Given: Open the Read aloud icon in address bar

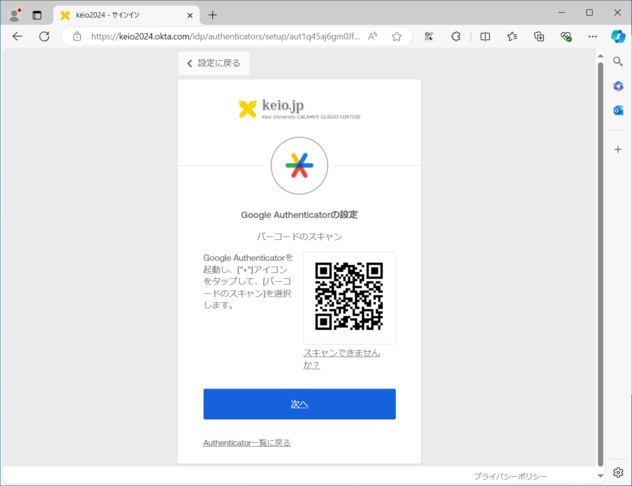Looking at the screenshot, I should coord(373,36).
